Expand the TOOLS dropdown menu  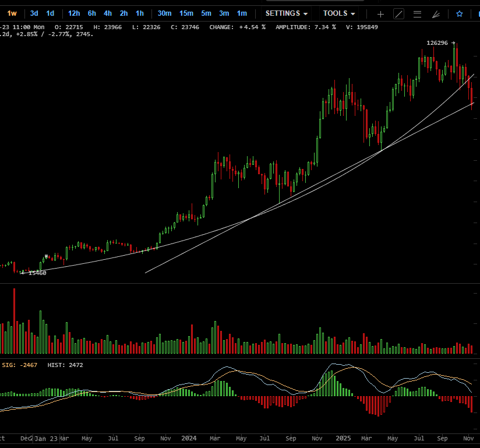pyautogui.click(x=339, y=13)
